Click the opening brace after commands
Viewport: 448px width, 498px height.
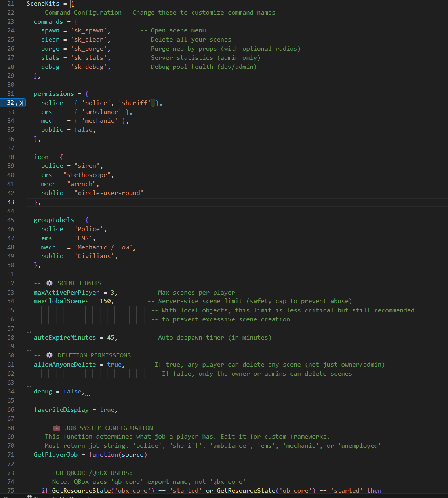coord(76,22)
